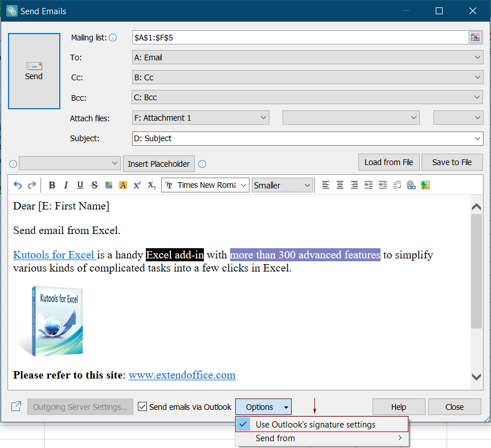This screenshot has width=491, height=448.
Task: Toggle the Send emails via Outlook checkbox
Action: tap(142, 406)
